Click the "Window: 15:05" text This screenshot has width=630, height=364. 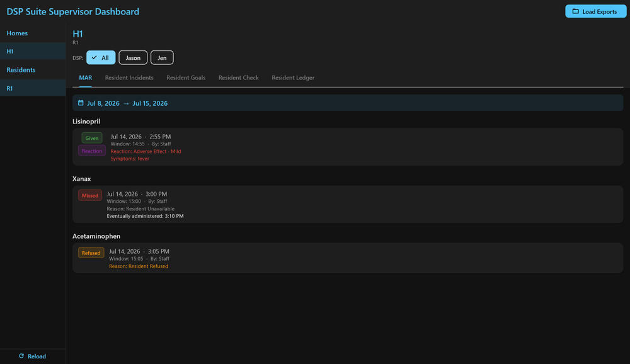click(126, 259)
